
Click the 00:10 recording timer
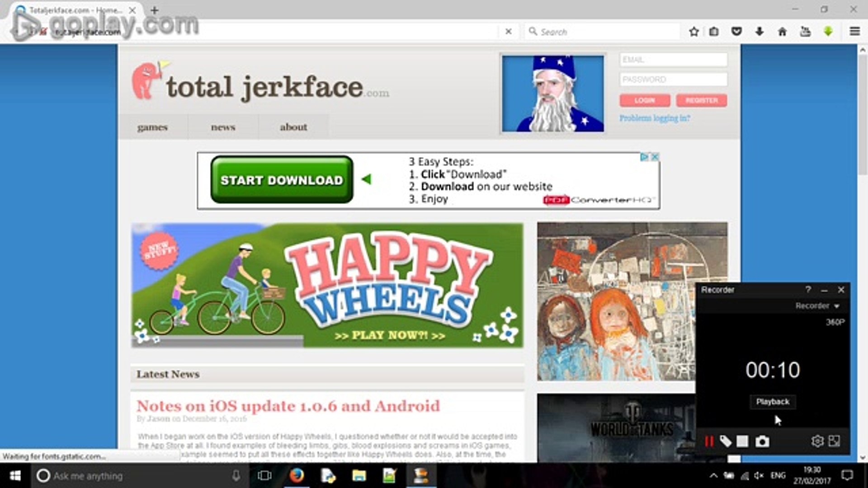pos(773,370)
